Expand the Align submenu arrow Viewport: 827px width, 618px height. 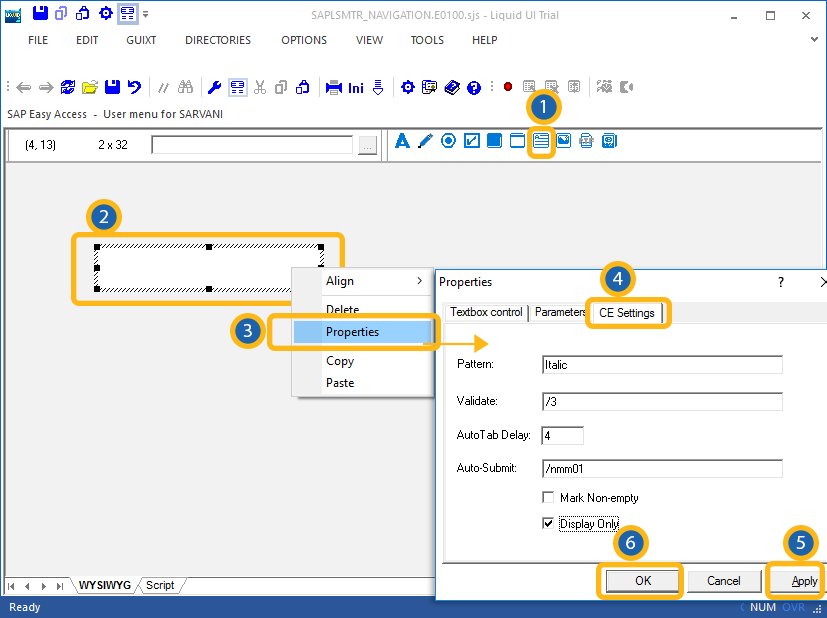tap(419, 282)
